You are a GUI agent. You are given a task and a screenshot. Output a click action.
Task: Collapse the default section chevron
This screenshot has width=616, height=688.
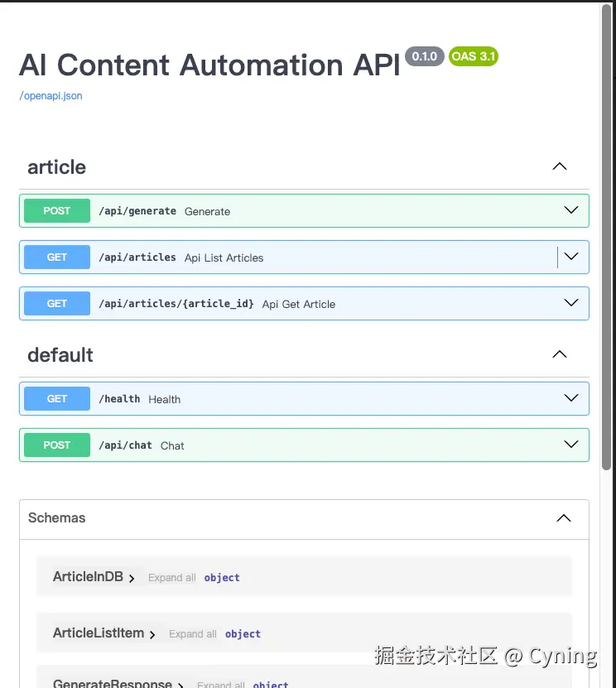click(560, 354)
